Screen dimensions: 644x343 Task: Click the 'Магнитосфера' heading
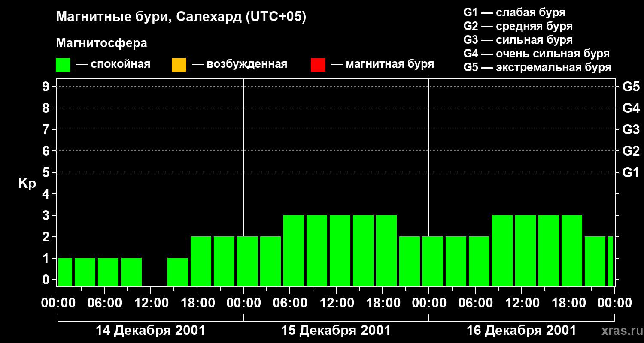coord(101,43)
